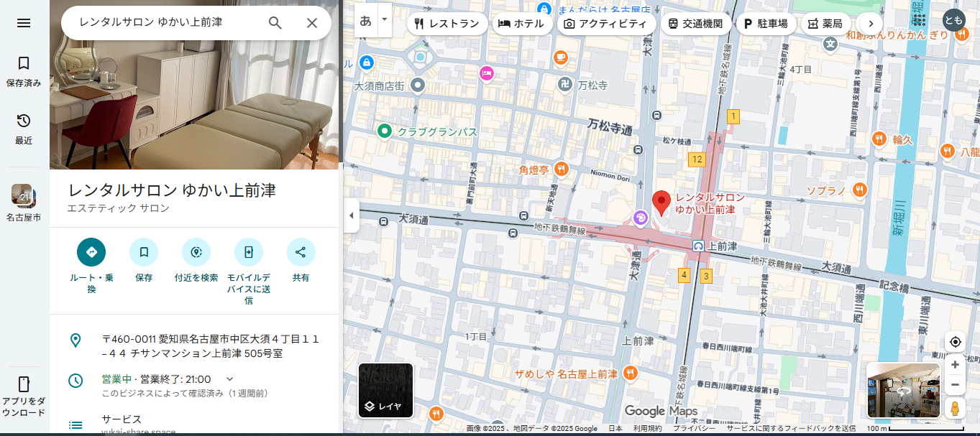Open 最近 recent history
The height and width of the screenshot is (436, 980).
point(24,129)
